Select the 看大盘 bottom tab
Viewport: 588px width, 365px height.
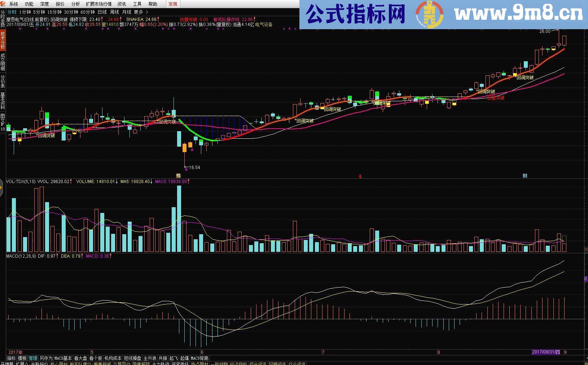pos(80,358)
